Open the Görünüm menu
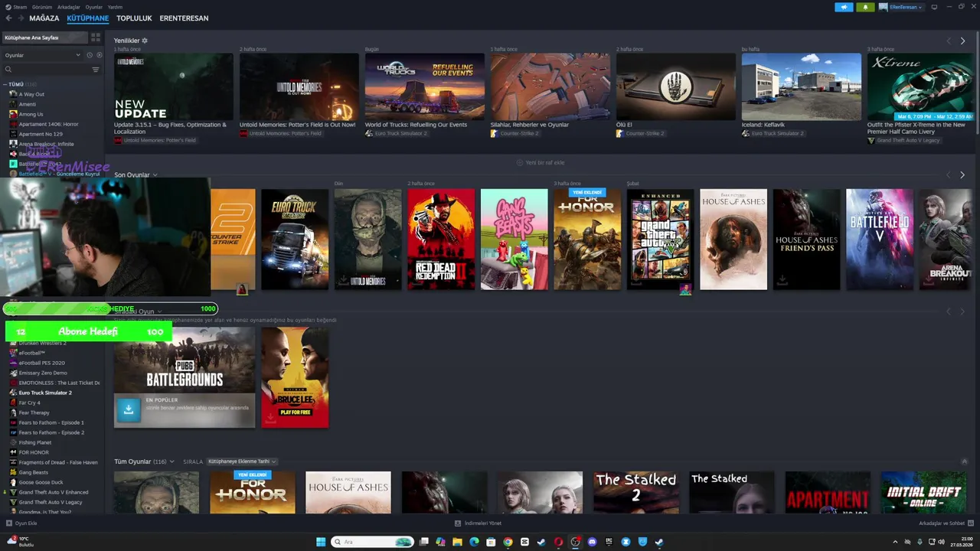 (42, 7)
